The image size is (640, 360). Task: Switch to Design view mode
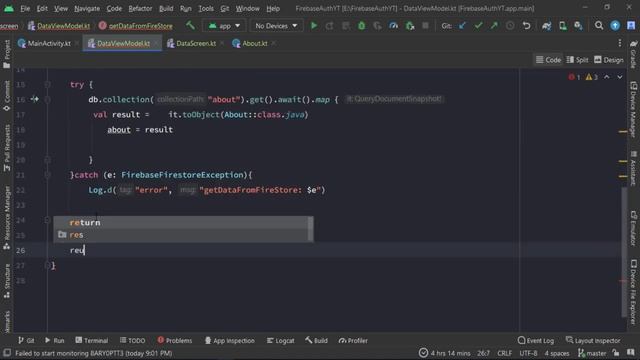pos(609,60)
